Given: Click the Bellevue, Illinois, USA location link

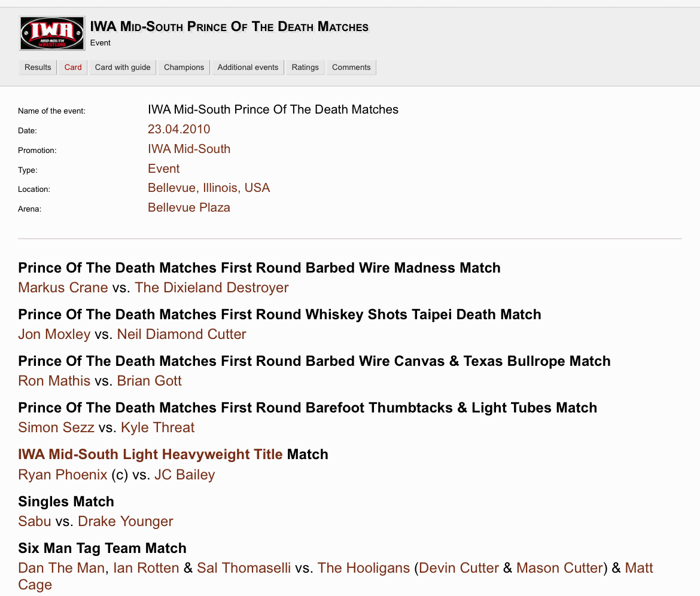Looking at the screenshot, I should point(209,188).
